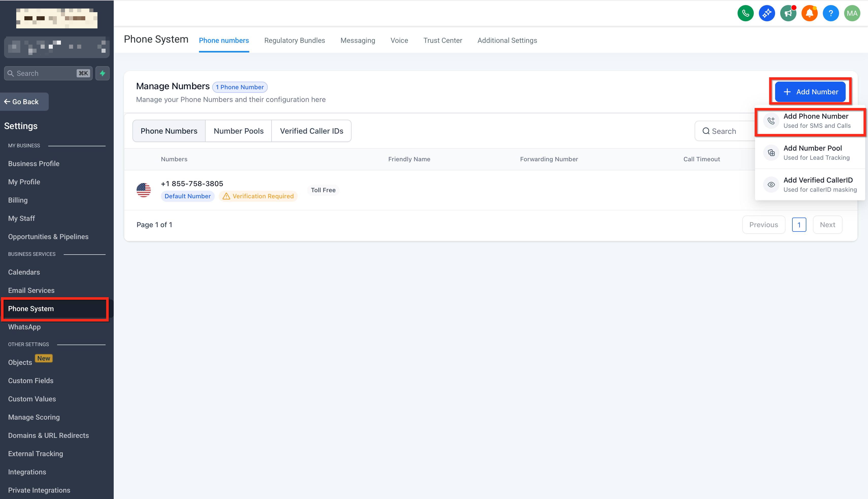
Task: Click the blue help question mark icon
Action: [x=831, y=13]
